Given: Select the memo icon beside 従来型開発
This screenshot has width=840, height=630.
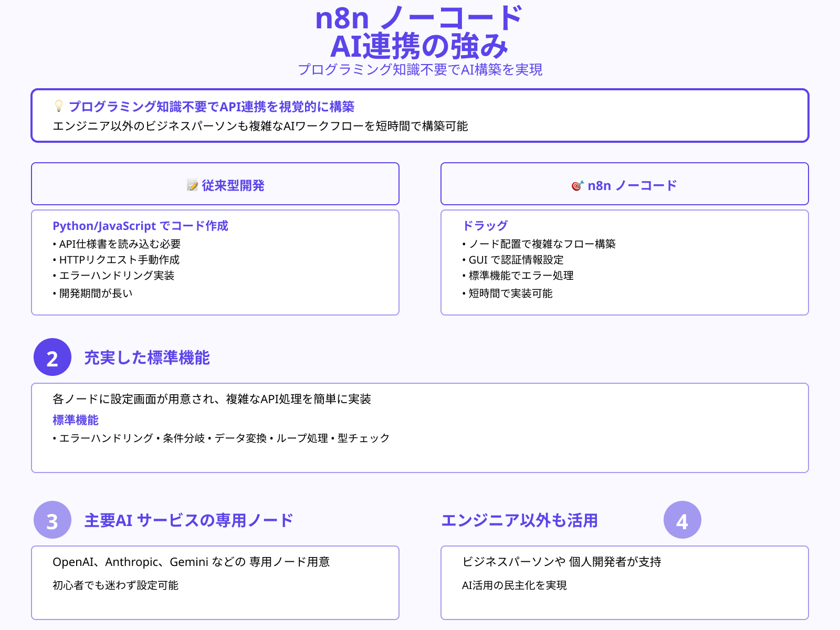Looking at the screenshot, I should 192,185.
